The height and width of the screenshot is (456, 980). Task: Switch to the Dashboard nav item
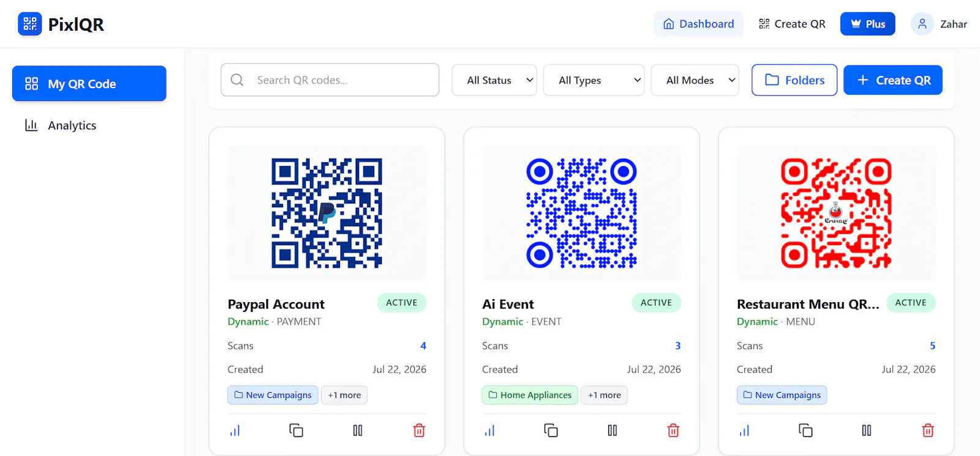[x=698, y=24]
